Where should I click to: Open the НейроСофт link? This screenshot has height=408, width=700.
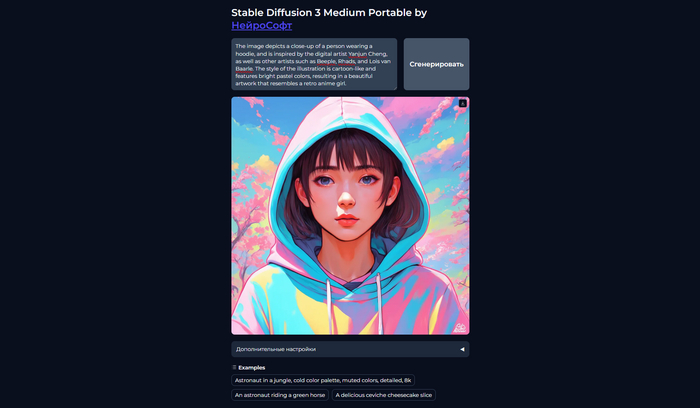(x=262, y=25)
